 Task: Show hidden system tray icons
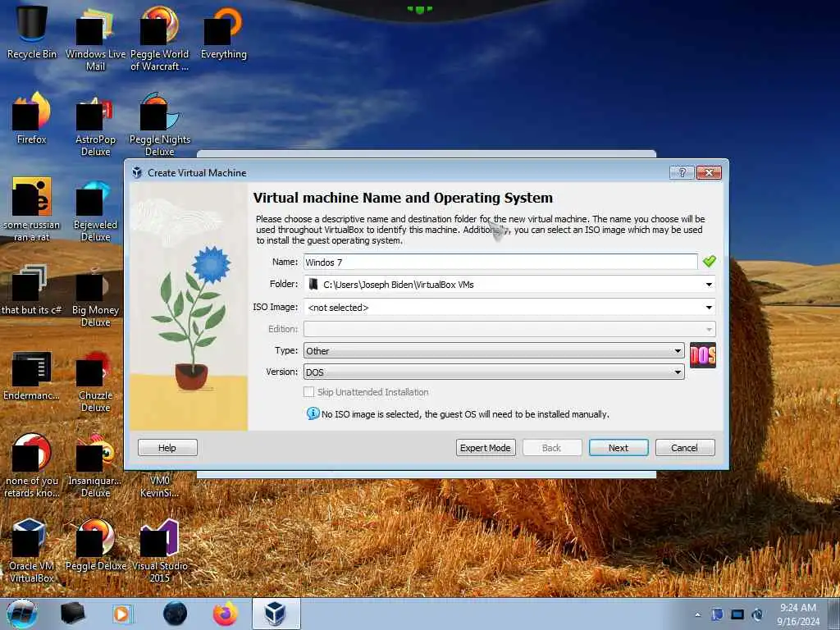[x=697, y=614]
